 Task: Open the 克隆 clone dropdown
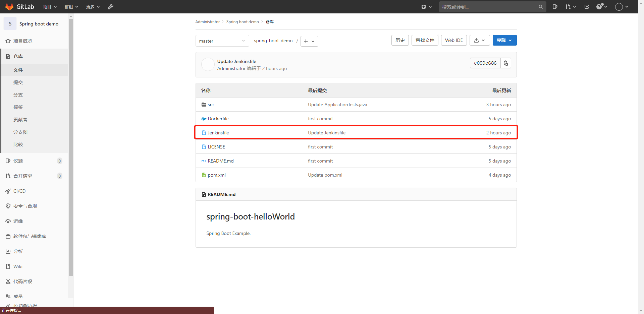[x=504, y=40]
